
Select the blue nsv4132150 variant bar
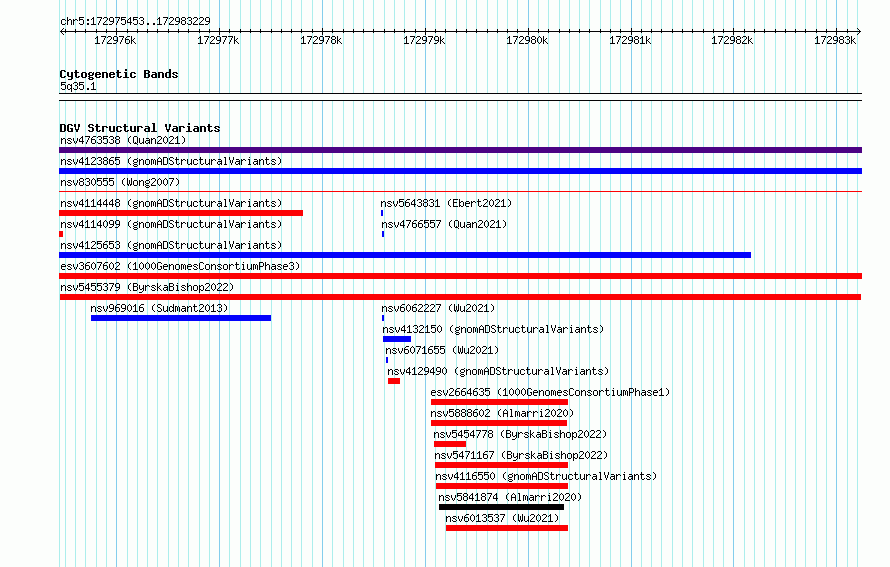pyautogui.click(x=397, y=339)
